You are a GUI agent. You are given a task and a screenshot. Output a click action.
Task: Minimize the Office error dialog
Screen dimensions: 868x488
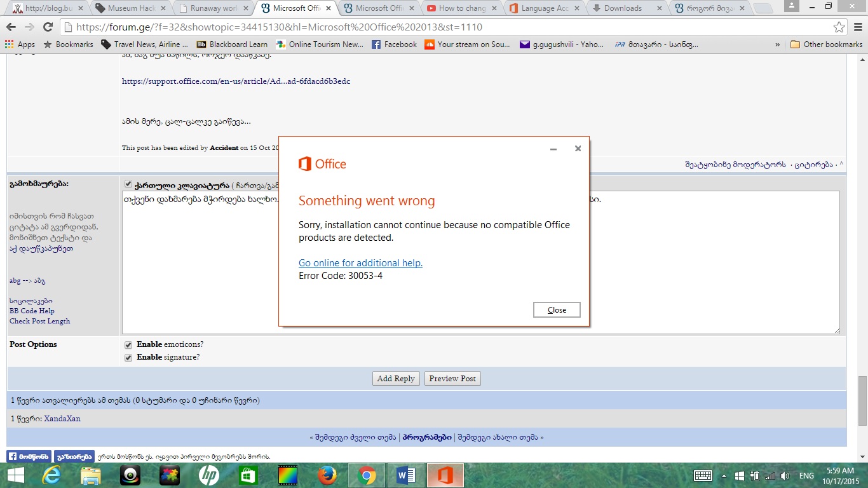pos(553,149)
